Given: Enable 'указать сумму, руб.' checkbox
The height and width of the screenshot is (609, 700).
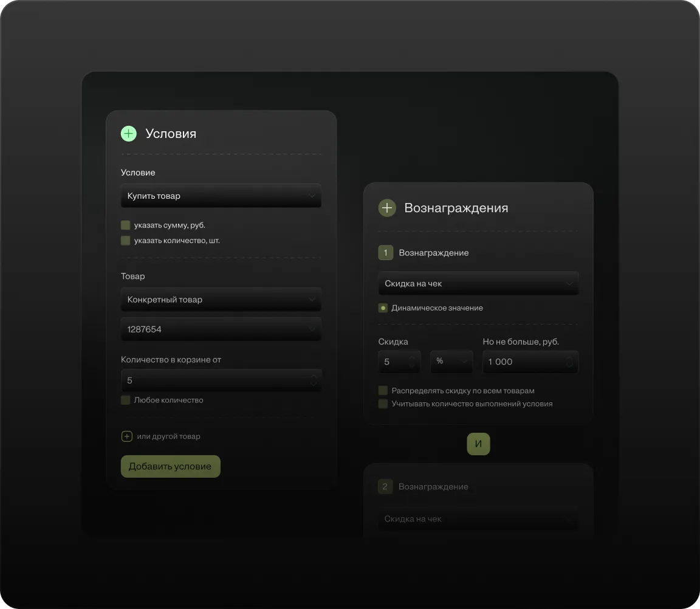Looking at the screenshot, I should click(126, 225).
